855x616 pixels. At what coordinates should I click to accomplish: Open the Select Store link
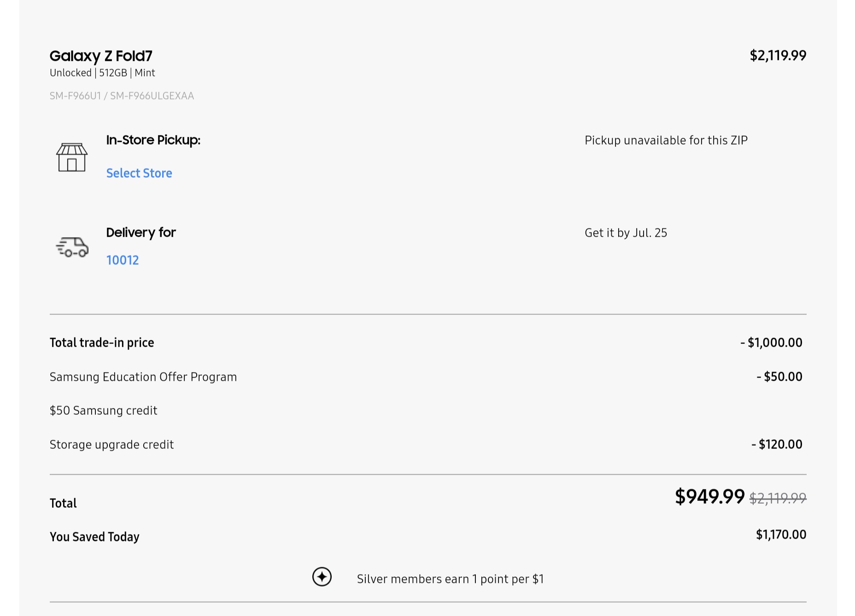[x=139, y=173]
